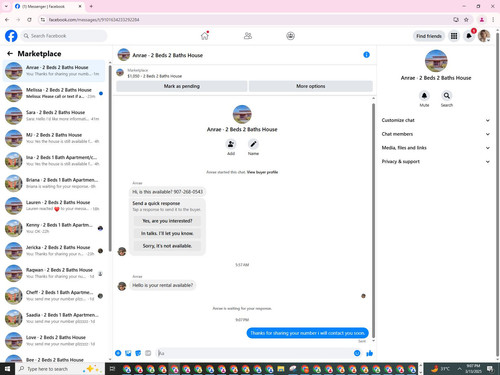Open Melissa - 2 Beds 2 Baths House chat
500x375 pixels.
point(54,93)
